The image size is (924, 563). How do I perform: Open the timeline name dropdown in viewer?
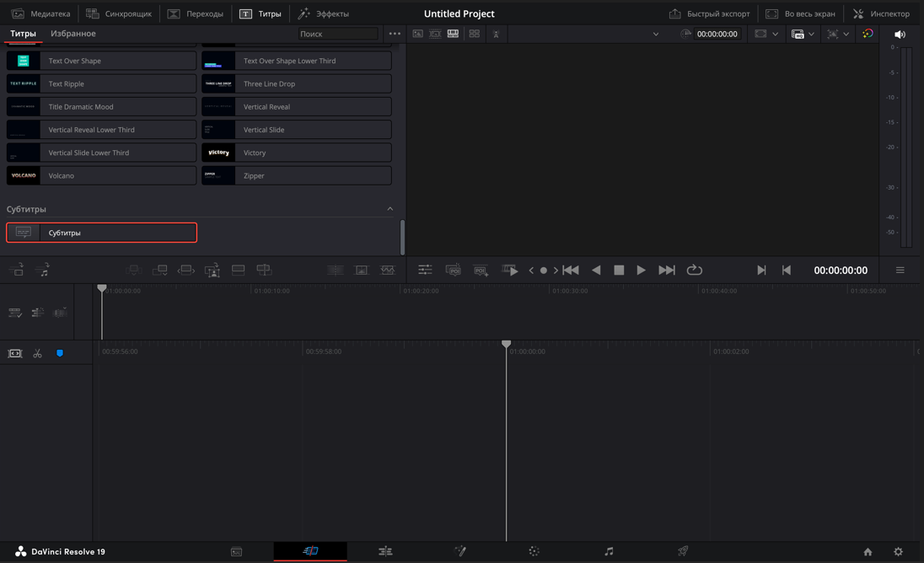point(655,35)
